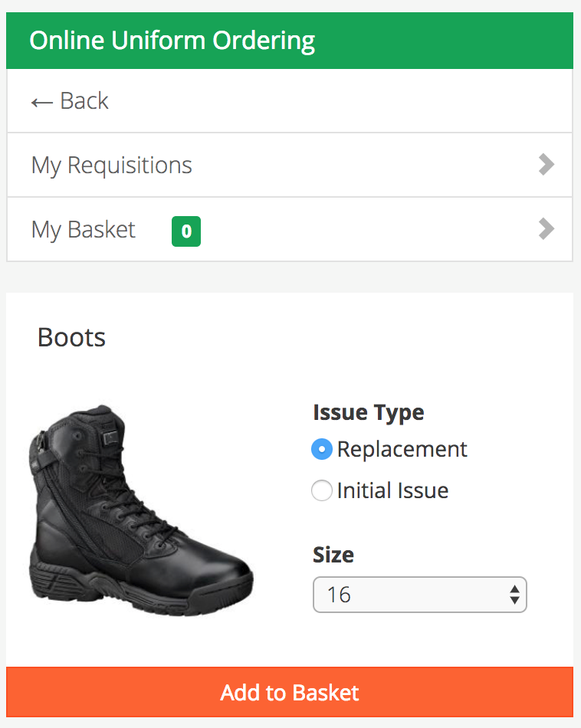
Task: Click the Replacement option label
Action: point(402,449)
